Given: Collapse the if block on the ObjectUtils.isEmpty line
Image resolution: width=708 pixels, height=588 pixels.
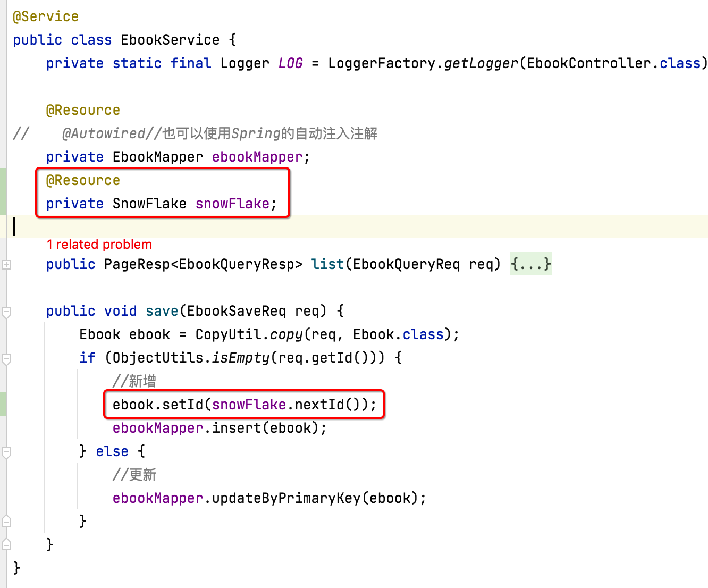Looking at the screenshot, I should tap(6, 359).
